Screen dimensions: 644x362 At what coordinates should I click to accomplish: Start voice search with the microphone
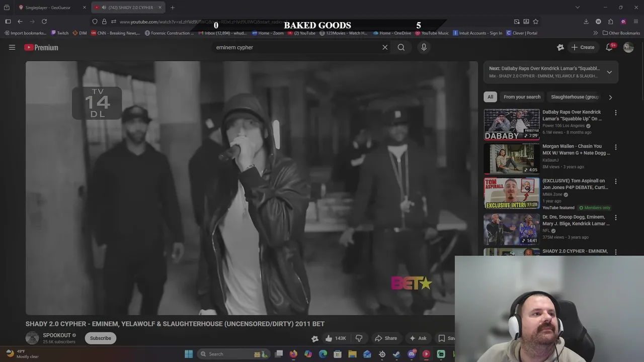(424, 47)
